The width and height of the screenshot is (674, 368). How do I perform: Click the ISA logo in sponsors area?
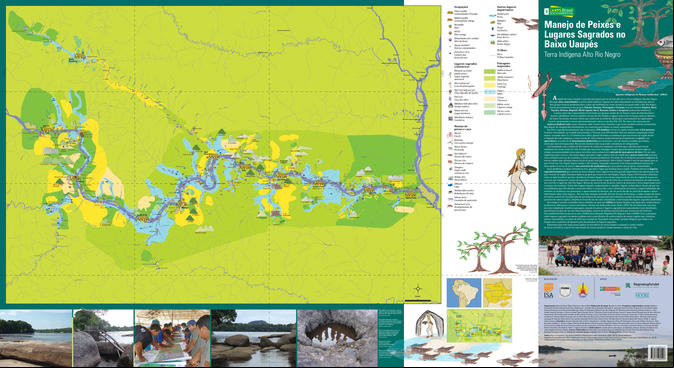point(548,291)
